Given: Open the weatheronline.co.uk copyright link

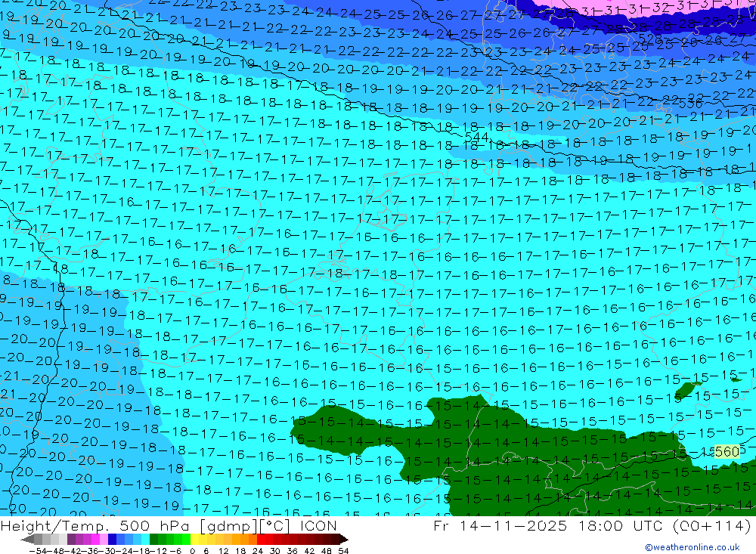Looking at the screenshot, I should 692,547.
